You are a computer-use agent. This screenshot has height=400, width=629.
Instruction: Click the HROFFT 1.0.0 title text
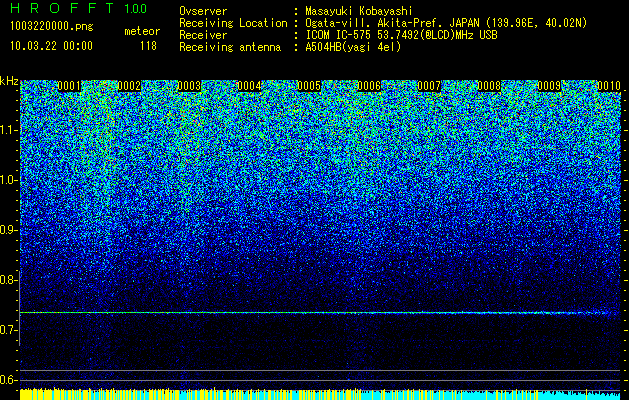(x=79, y=8)
